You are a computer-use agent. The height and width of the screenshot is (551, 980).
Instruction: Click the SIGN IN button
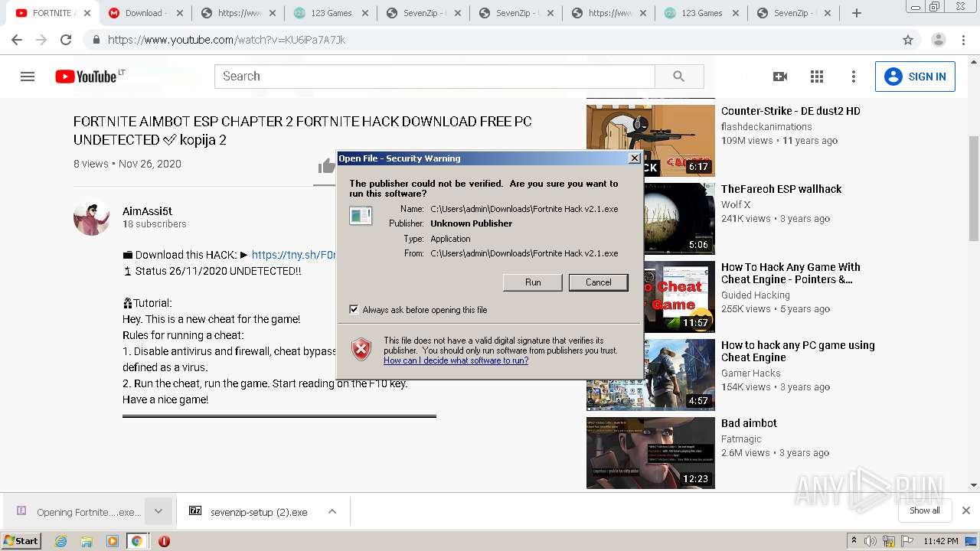[915, 77]
